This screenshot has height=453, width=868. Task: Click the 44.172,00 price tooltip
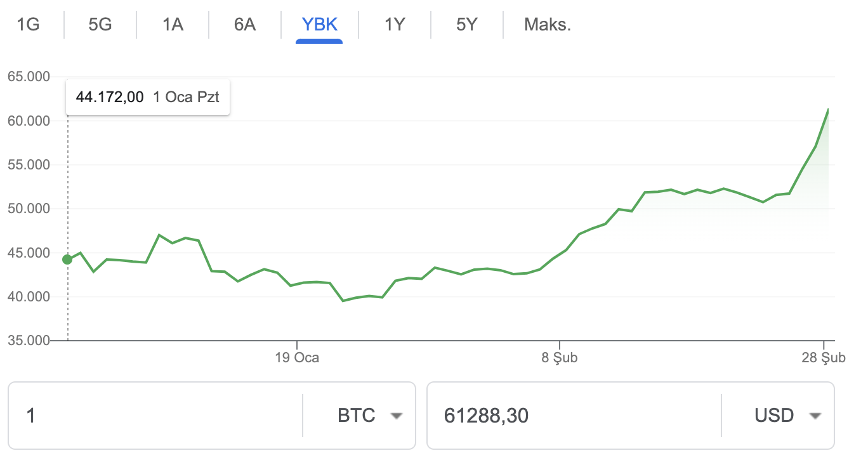(x=147, y=97)
